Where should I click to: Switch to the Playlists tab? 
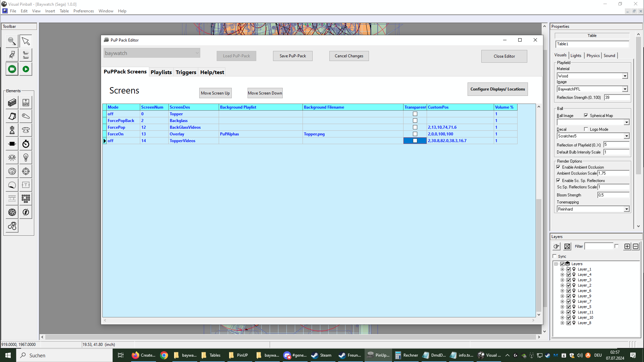(x=161, y=72)
